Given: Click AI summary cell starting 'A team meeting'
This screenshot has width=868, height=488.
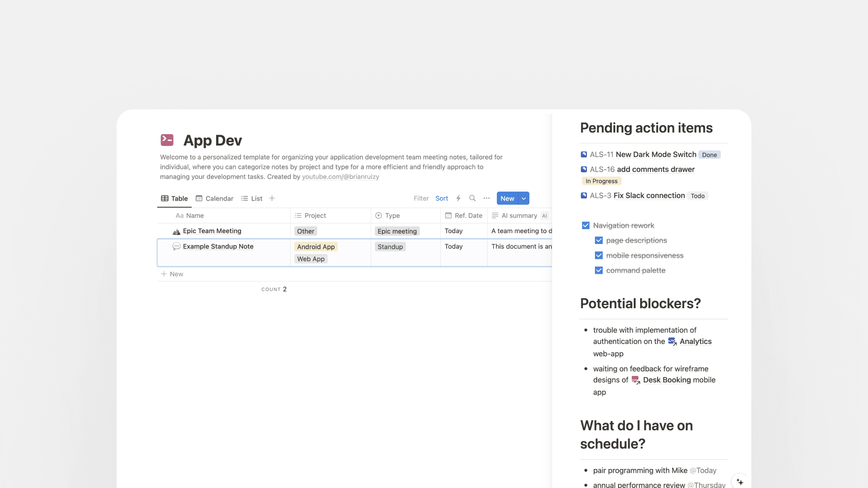Looking at the screenshot, I should 520,231.
